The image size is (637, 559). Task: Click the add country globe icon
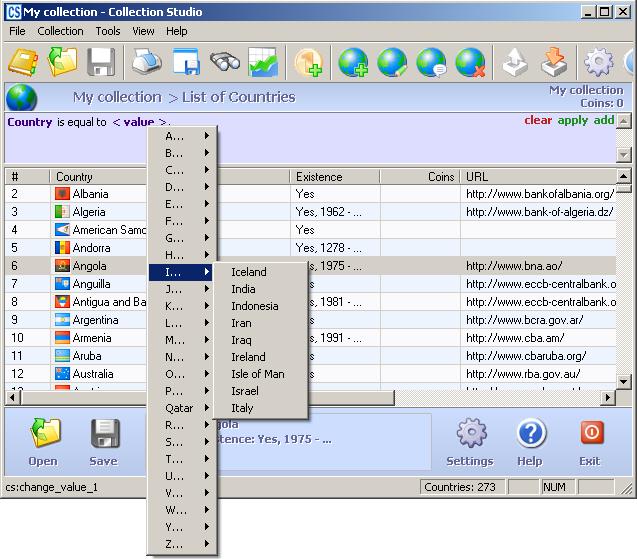coord(353,62)
